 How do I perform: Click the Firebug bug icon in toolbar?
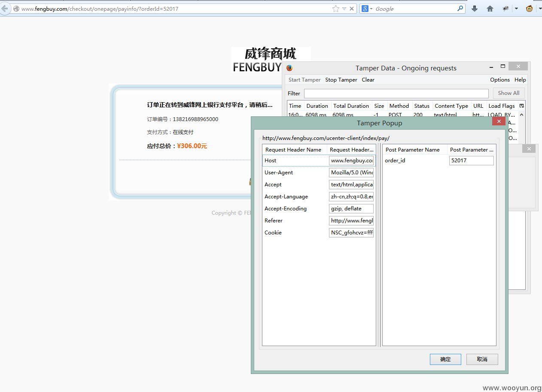click(x=505, y=9)
